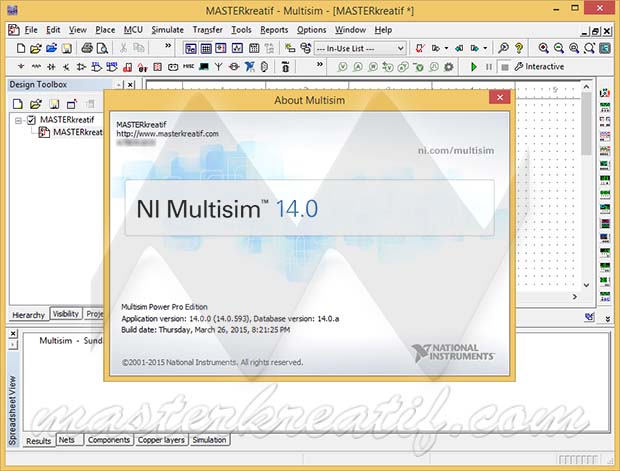Open the Reports menu
The height and width of the screenshot is (471, 620).
(x=274, y=30)
